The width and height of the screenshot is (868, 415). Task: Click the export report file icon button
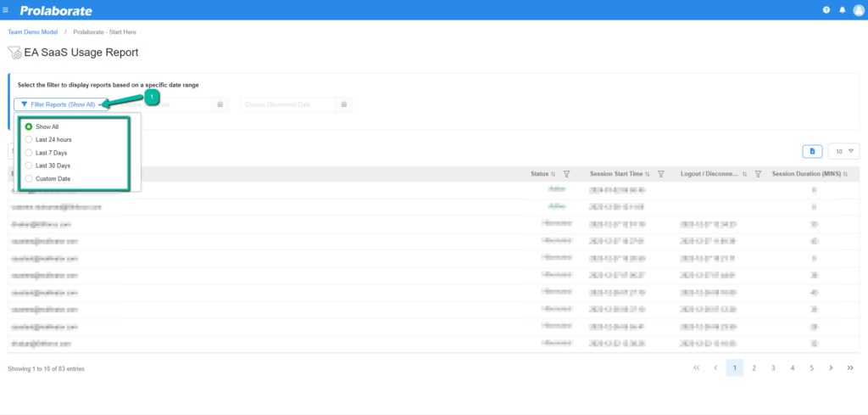(x=813, y=151)
